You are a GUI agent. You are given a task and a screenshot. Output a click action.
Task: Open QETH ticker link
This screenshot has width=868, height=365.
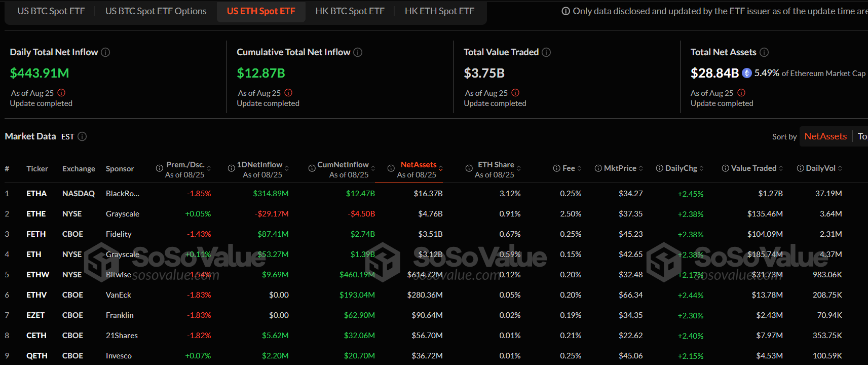[x=37, y=356]
